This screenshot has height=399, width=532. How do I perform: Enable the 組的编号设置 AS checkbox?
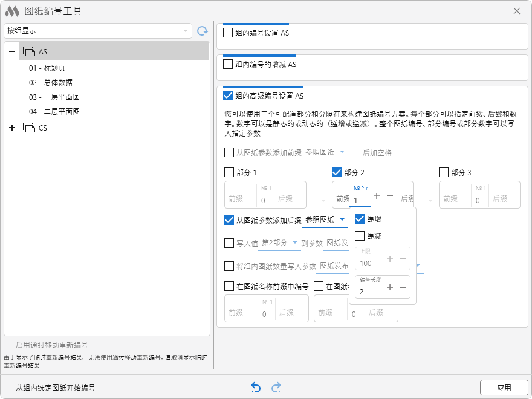(x=228, y=33)
